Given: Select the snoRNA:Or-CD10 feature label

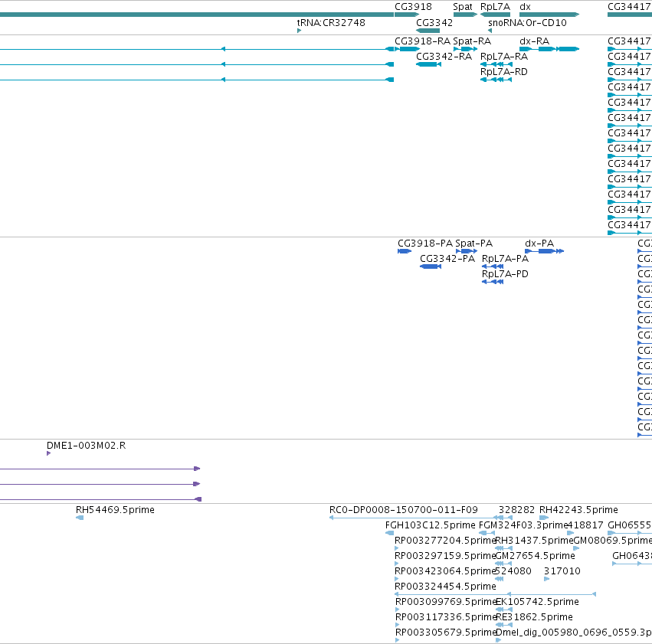Looking at the screenshot, I should point(527,22).
